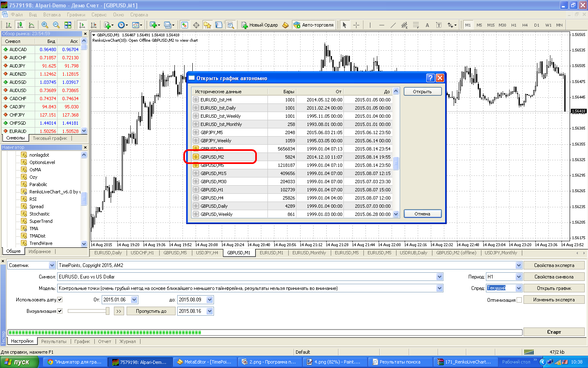Click the Авто-торговля toolbar button
Screen dimensions: 588x368
[314, 25]
